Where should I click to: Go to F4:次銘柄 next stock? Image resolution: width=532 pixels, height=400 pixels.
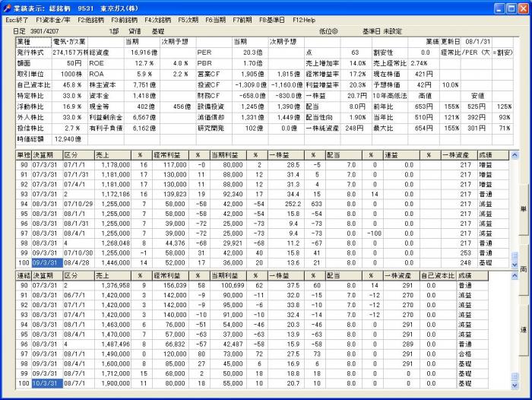[158, 20]
